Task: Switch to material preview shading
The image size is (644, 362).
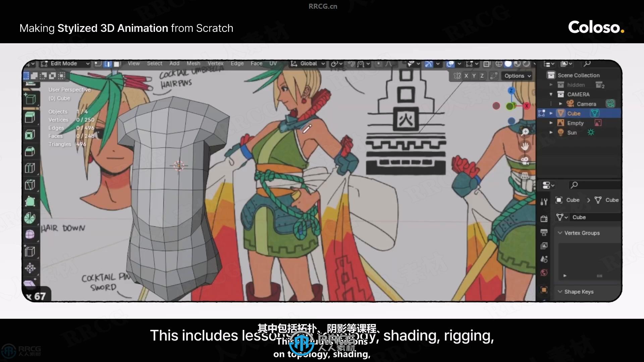Action: (x=517, y=64)
